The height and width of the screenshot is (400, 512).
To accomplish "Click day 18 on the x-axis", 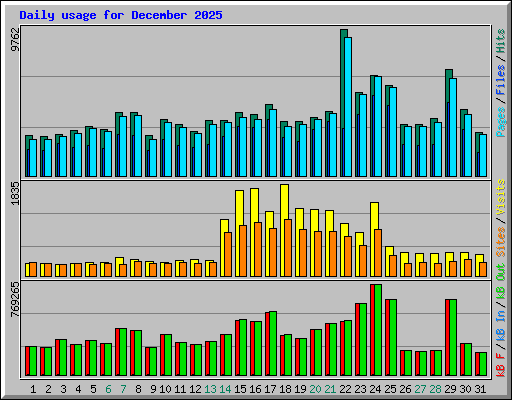I will tap(285, 389).
